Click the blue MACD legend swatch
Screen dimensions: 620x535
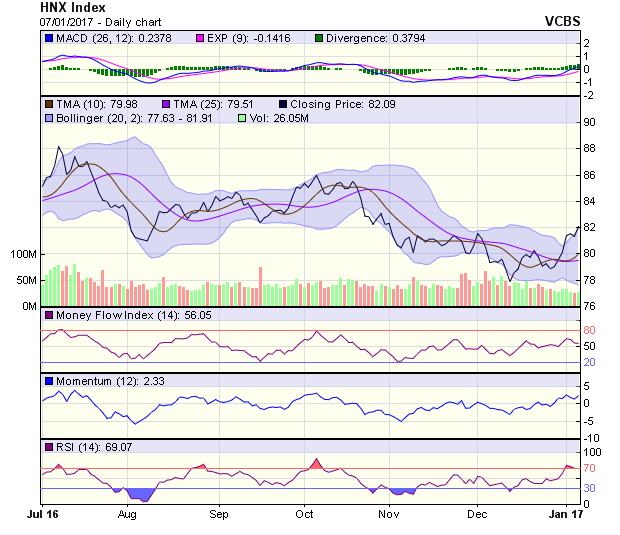pyautogui.click(x=49, y=38)
